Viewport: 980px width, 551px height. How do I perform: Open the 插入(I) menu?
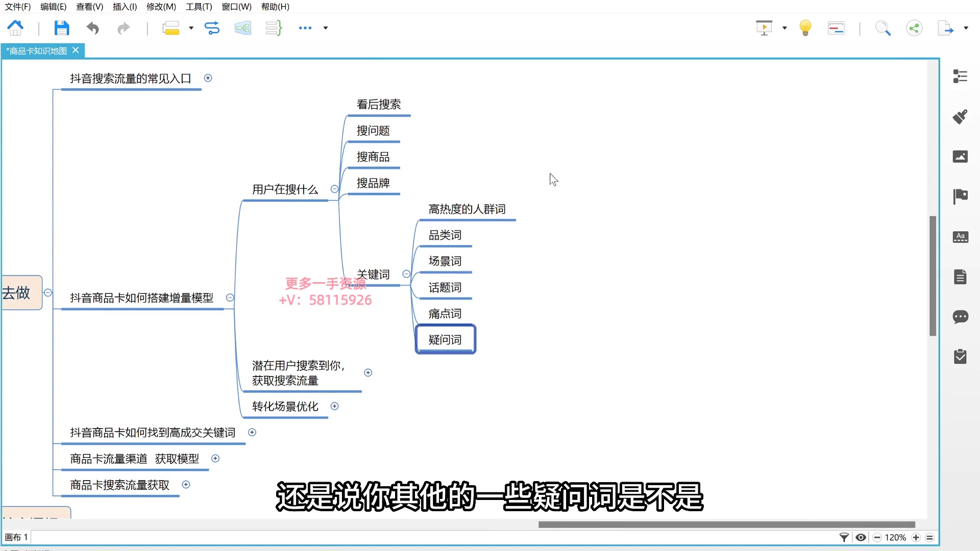[x=125, y=7]
